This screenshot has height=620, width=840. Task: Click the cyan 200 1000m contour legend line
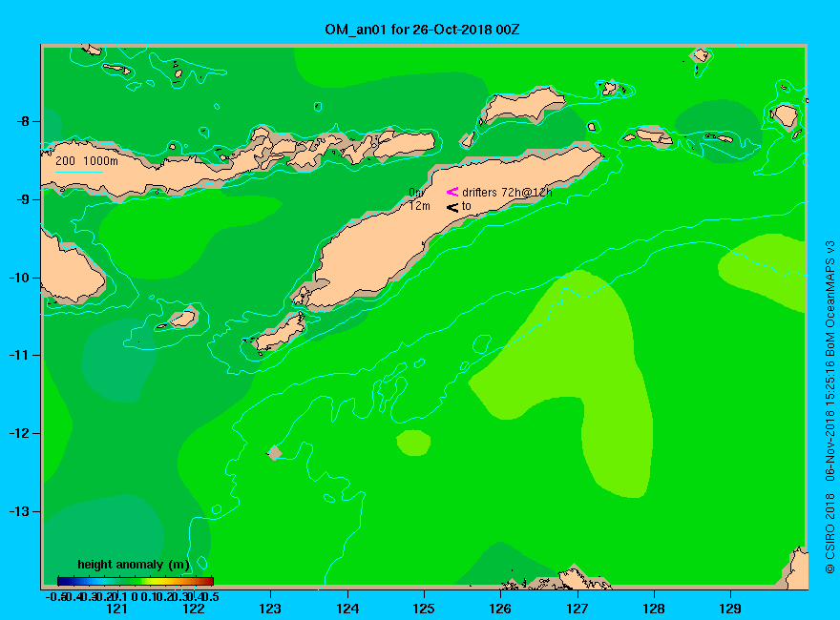click(78, 172)
